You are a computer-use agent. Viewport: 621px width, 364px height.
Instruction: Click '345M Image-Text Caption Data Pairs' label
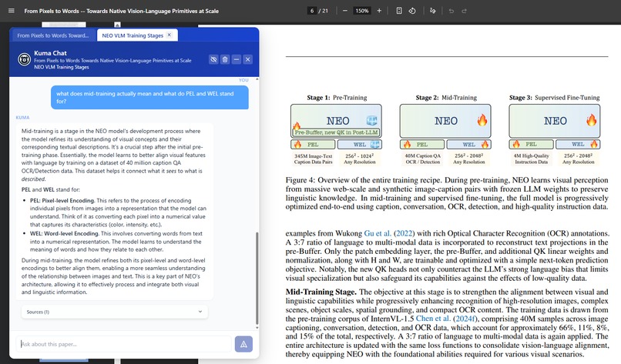coord(313,159)
